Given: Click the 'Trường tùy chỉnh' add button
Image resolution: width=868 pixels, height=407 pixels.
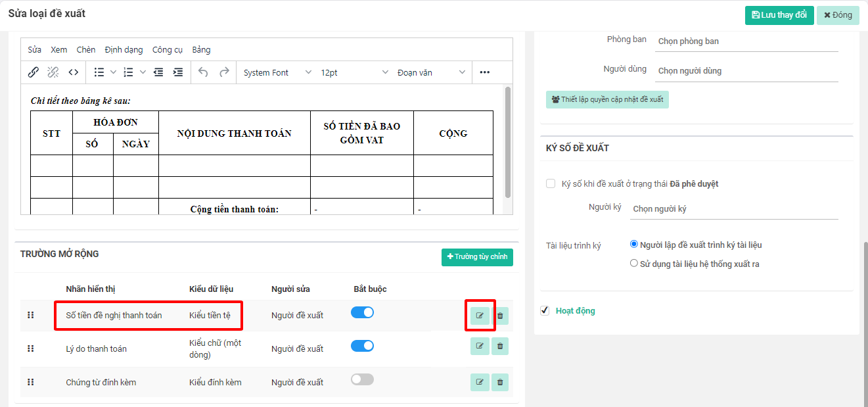Looking at the screenshot, I should click(477, 257).
